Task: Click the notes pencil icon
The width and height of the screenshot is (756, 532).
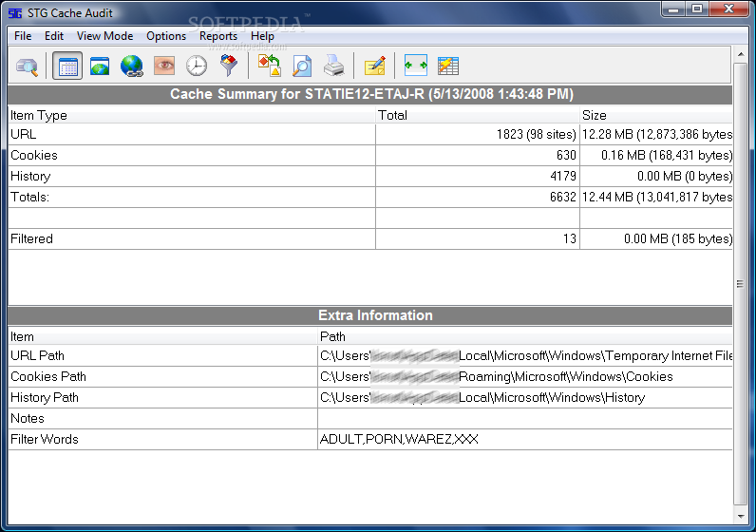Action: pyautogui.click(x=375, y=66)
